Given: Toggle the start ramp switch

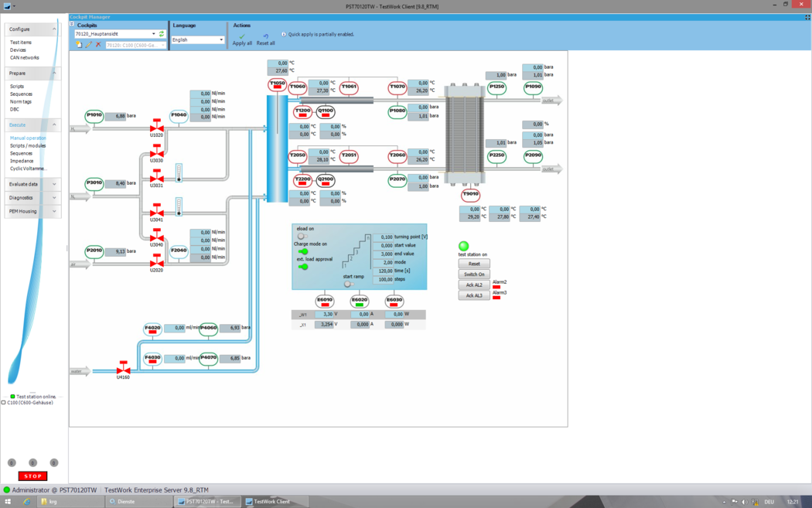Looking at the screenshot, I should (x=348, y=284).
